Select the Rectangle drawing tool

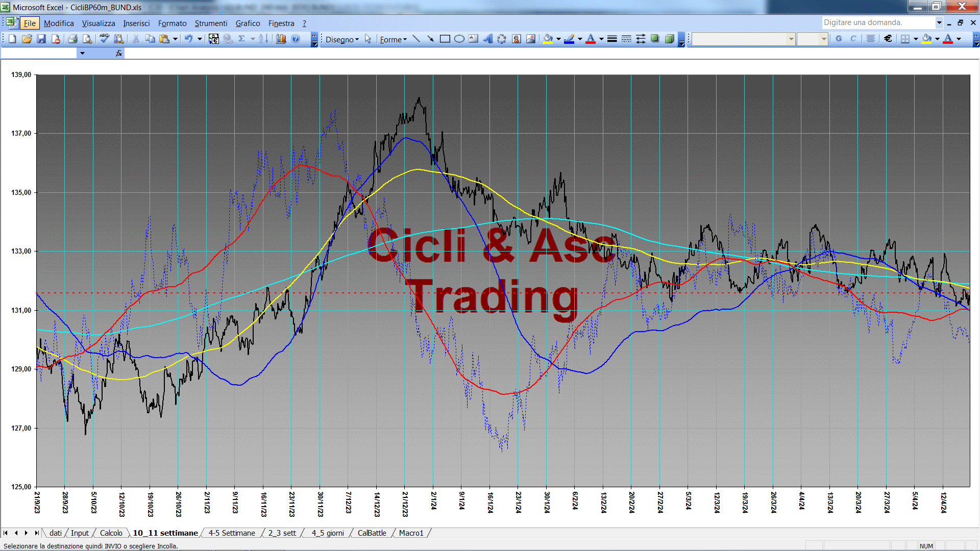pyautogui.click(x=445, y=39)
